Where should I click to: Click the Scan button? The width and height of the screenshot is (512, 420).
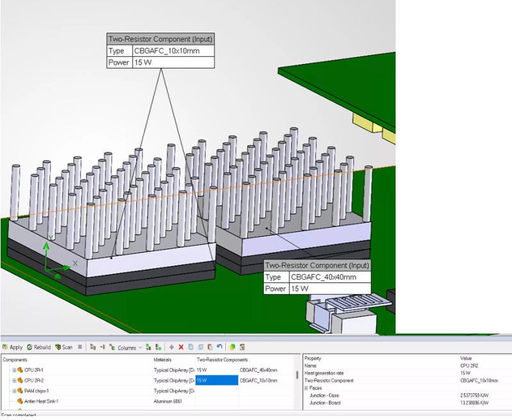tap(63, 347)
